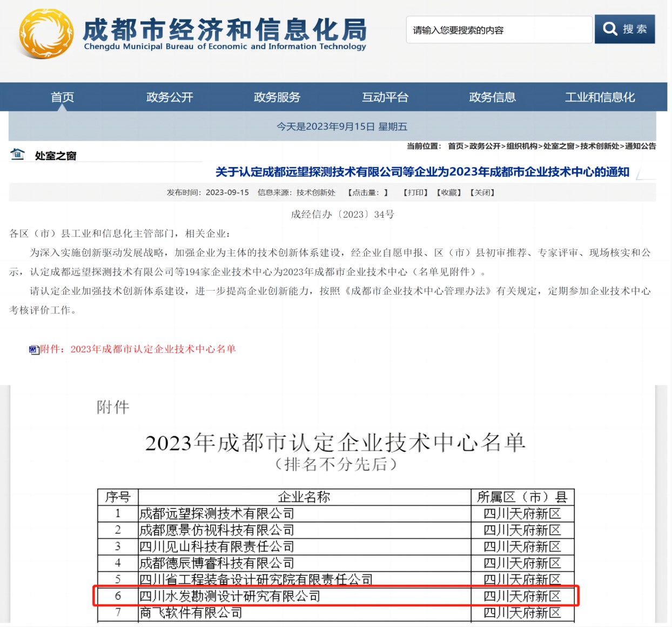Screen dimensions: 672x629
Task: Open 工业和信息化 navigation item
Action: coord(600,97)
